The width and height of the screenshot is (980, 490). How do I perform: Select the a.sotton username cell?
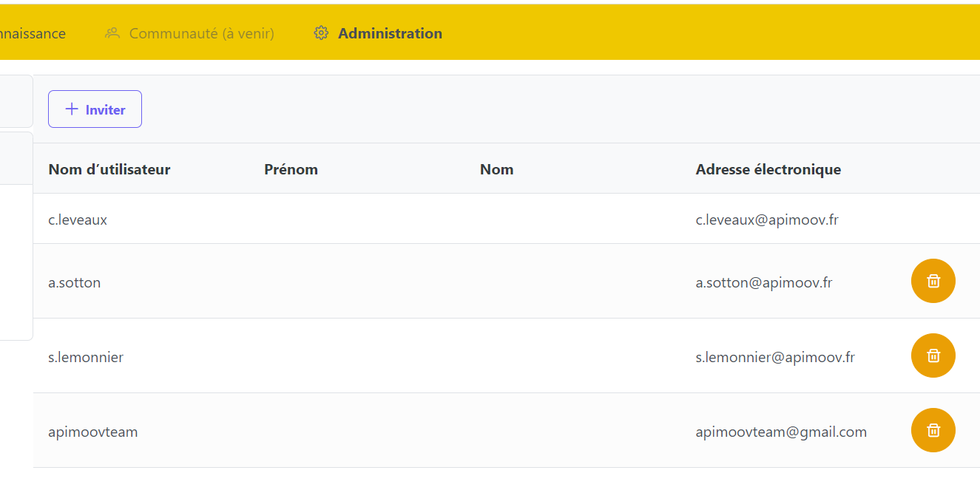[x=75, y=282]
